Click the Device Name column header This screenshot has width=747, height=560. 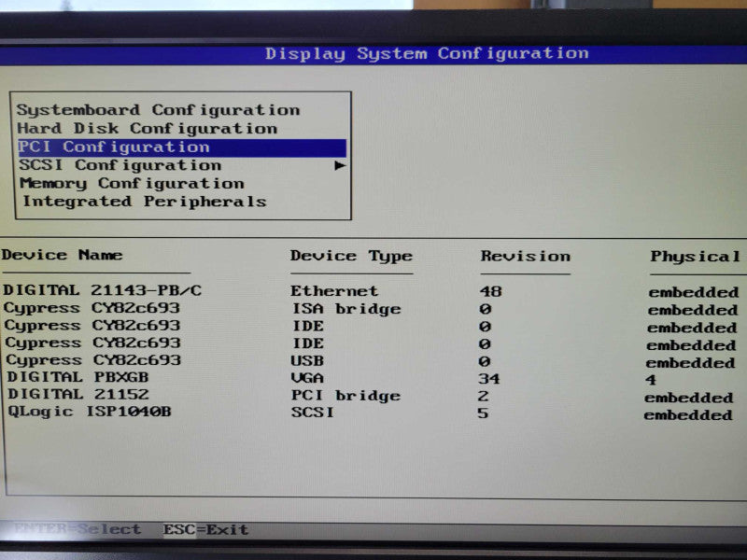[62, 255]
